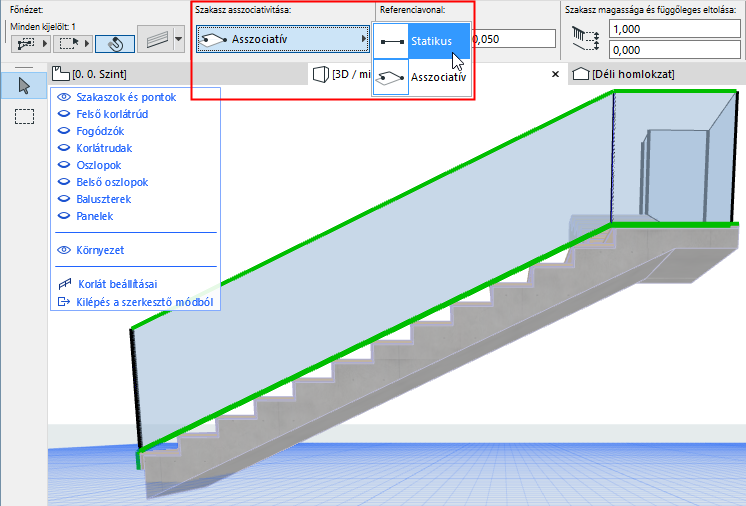Click the rectangular selection method icon
This screenshot has height=506, width=746.
[69, 44]
